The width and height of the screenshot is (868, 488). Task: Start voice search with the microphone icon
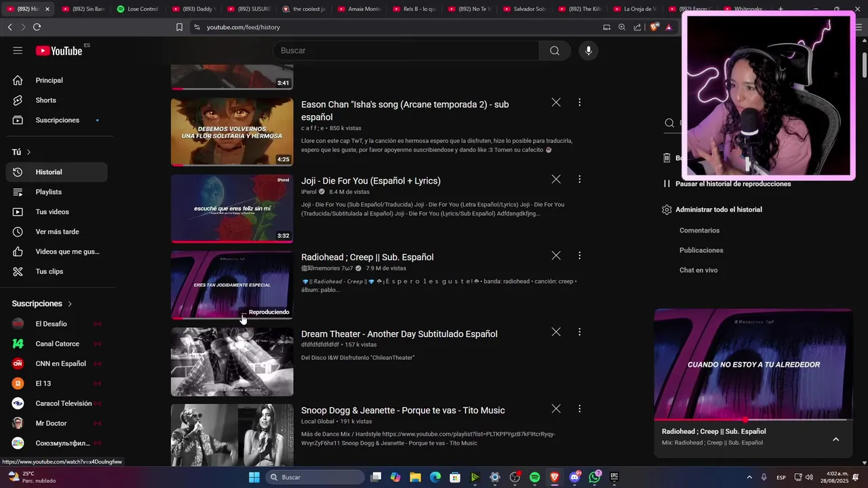pos(588,51)
